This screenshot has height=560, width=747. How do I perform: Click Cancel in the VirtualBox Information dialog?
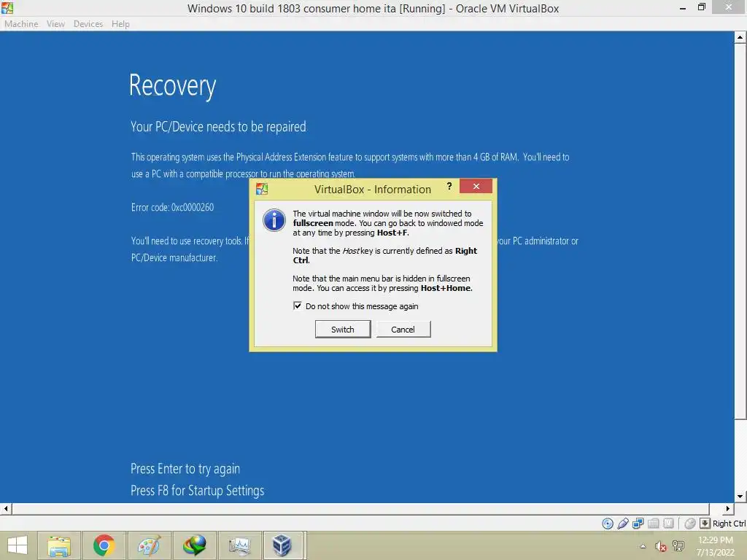click(403, 329)
